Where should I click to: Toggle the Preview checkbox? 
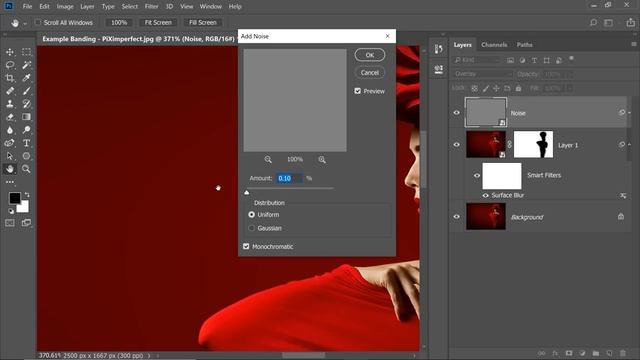pyautogui.click(x=358, y=91)
